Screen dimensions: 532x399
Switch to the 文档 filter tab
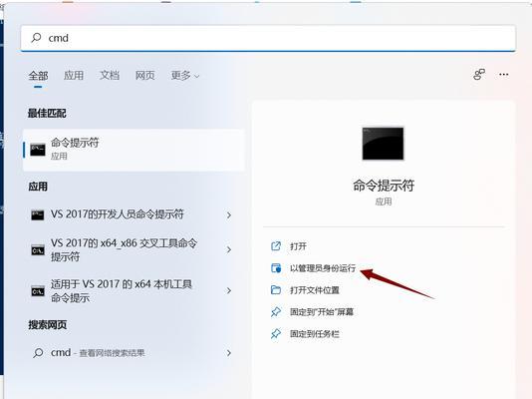tap(110, 76)
